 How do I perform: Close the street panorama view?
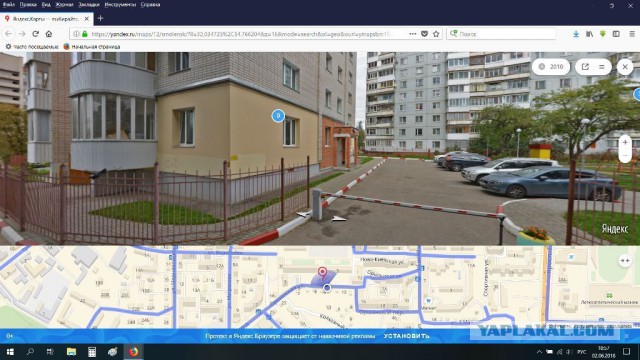[x=625, y=67]
